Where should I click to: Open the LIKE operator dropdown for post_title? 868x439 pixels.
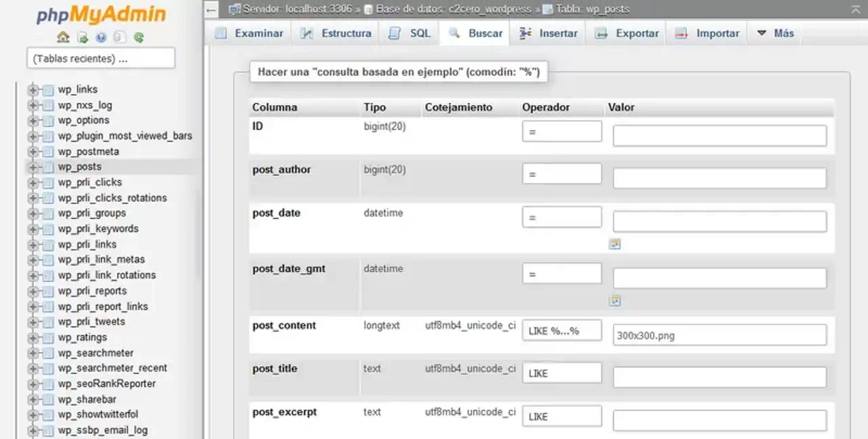pos(561,373)
